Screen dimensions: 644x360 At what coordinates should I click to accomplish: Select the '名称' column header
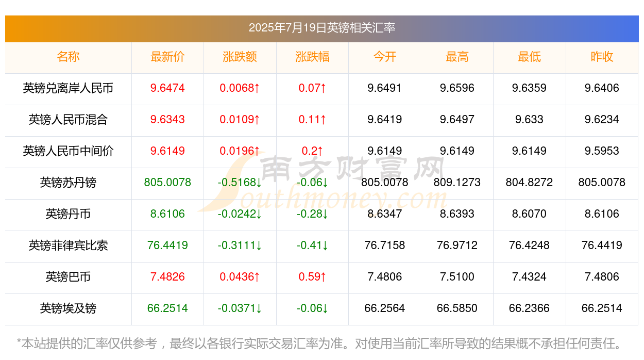click(x=68, y=57)
